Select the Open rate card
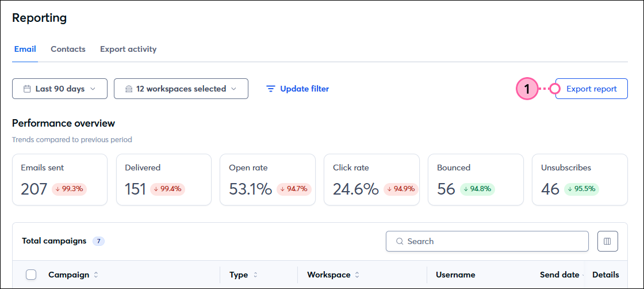Image resolution: width=644 pixels, height=289 pixels. 268,180
